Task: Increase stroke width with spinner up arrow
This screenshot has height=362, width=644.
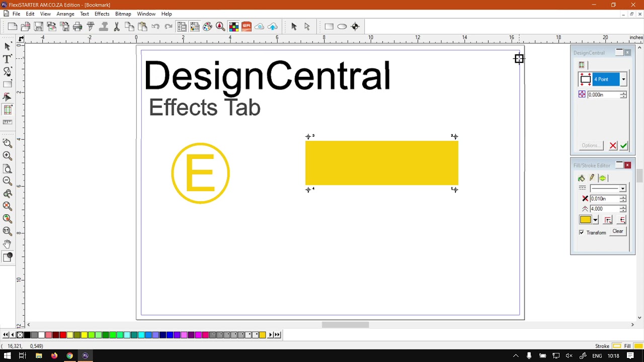Action: (623, 197)
